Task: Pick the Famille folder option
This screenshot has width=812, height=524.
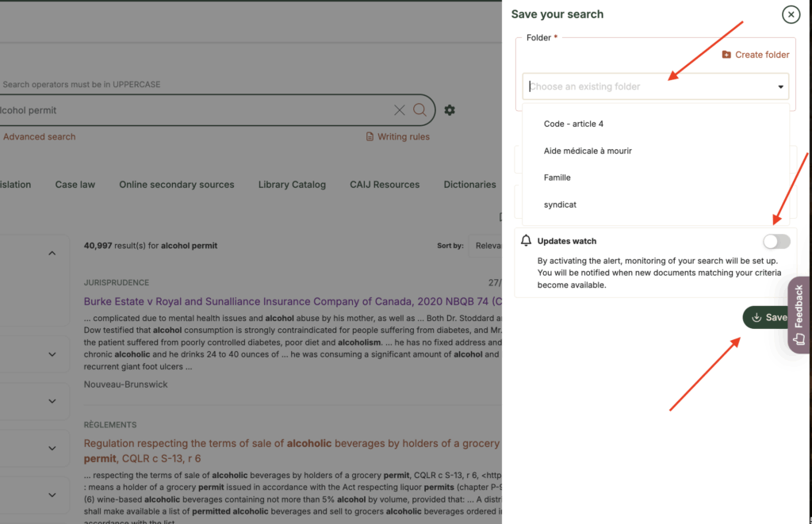Action: pos(557,178)
